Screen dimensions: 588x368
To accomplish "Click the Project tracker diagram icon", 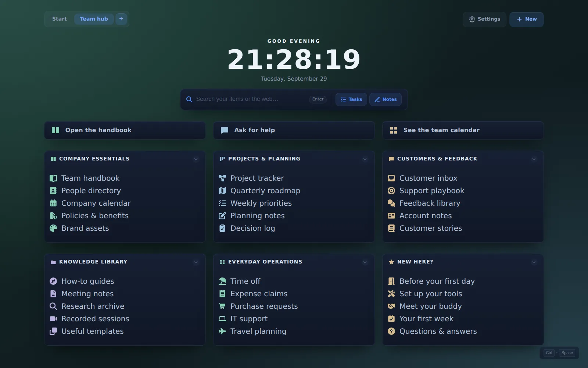I will tap(222, 178).
